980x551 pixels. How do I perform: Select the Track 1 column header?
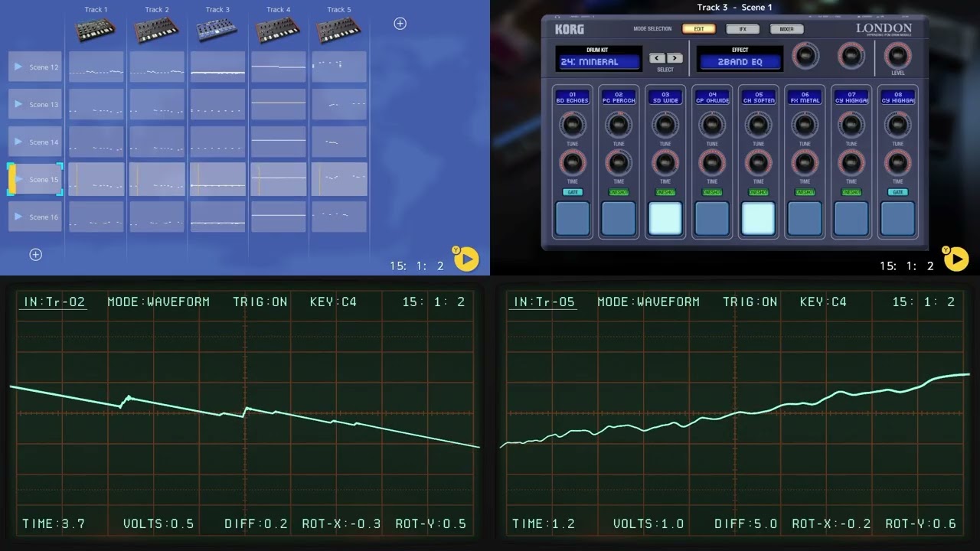point(96,10)
